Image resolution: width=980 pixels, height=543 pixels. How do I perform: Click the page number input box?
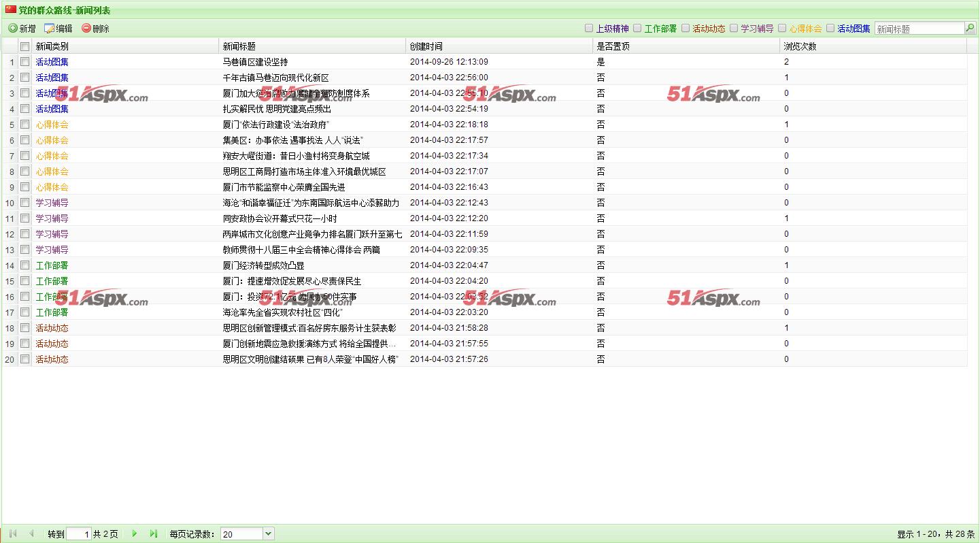(78, 534)
